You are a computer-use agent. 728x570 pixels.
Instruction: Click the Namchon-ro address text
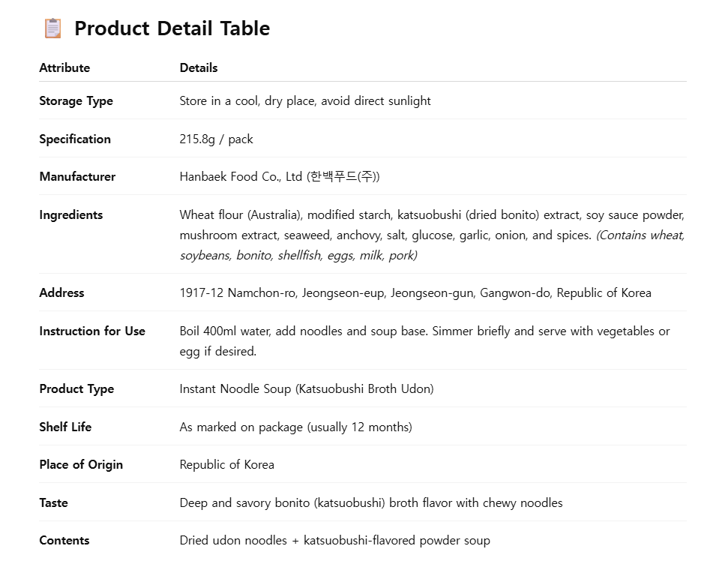tap(415, 293)
